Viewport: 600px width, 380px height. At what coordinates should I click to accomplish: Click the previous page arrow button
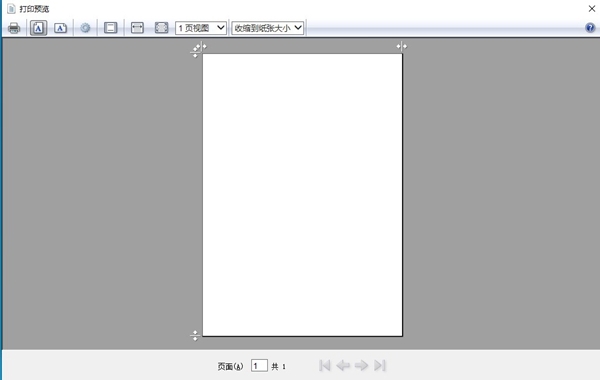[x=343, y=365]
